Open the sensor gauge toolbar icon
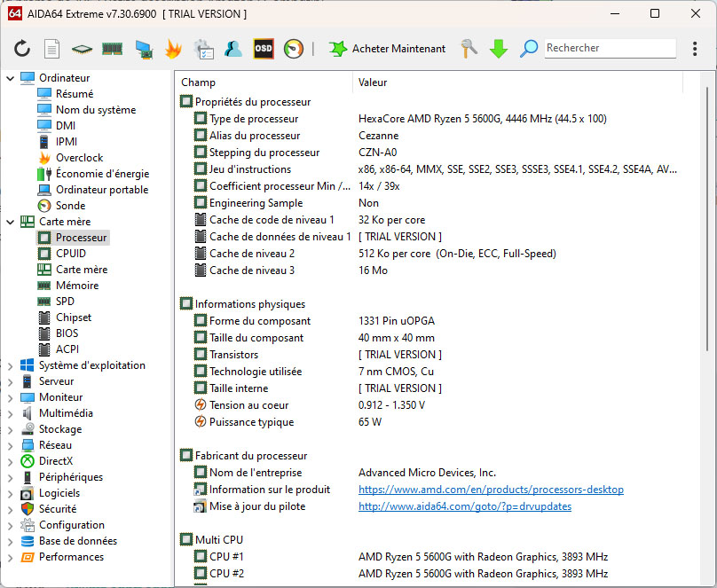The height and width of the screenshot is (588, 717). [x=294, y=49]
